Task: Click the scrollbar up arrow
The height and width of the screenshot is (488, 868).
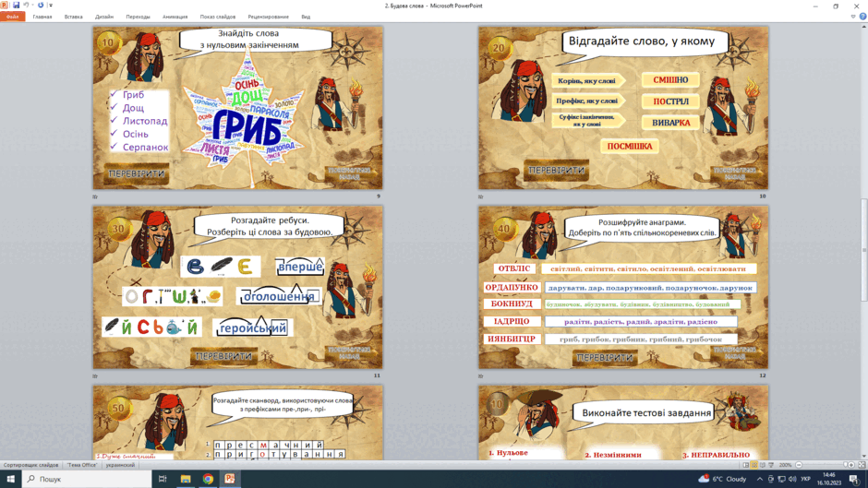Action: tap(863, 26)
